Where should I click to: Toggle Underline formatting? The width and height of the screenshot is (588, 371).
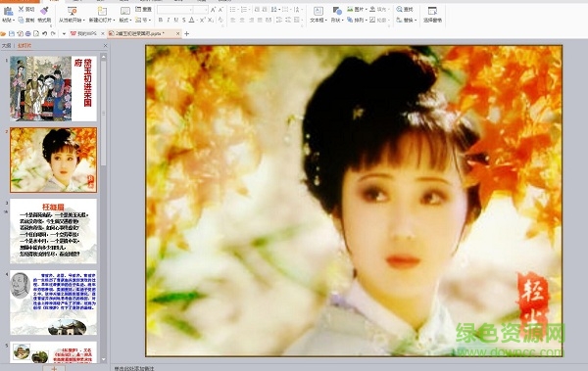(x=175, y=20)
